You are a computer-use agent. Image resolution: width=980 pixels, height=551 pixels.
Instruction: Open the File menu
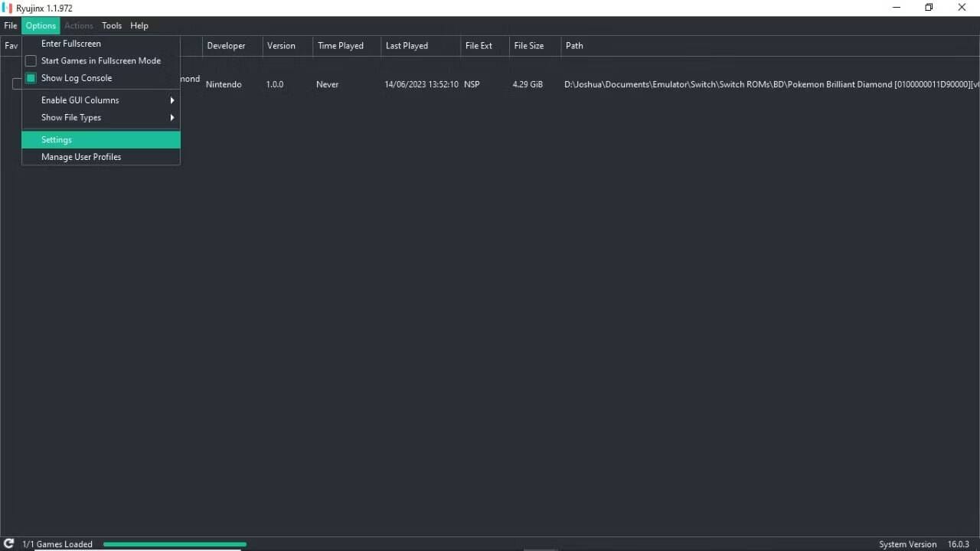pyautogui.click(x=11, y=25)
